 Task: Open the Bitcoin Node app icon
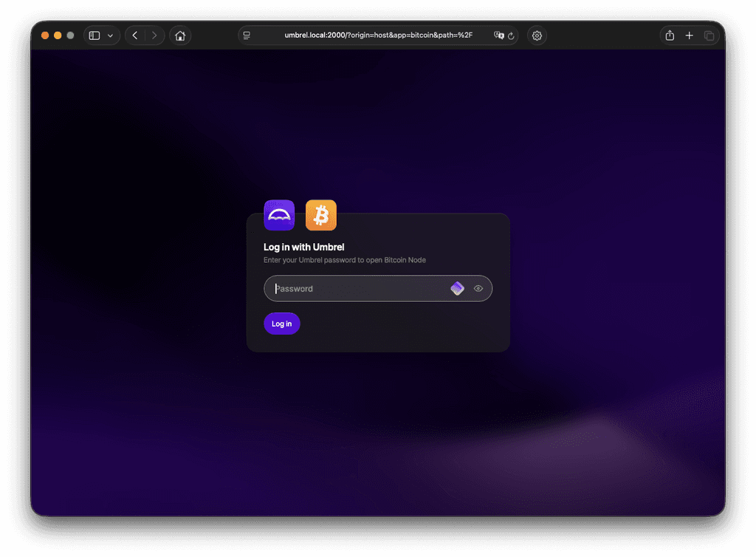(x=320, y=214)
